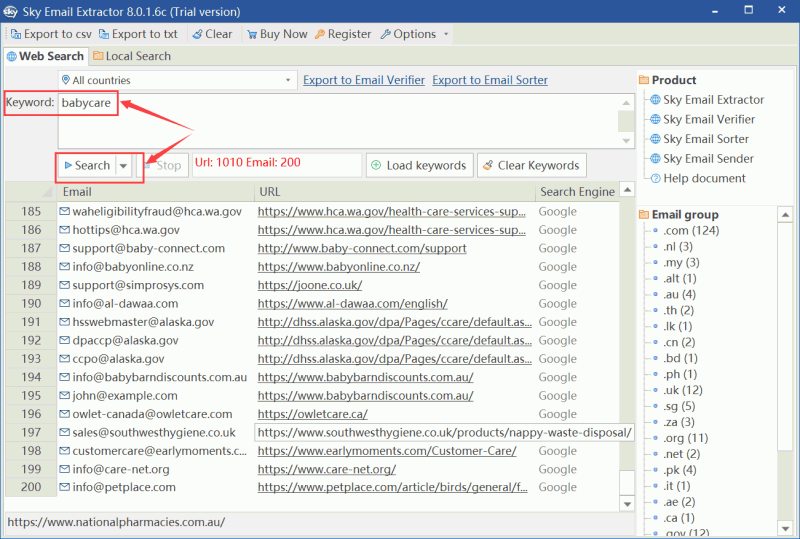Open the earlymoments.com Customer-Care URL

[387, 451]
